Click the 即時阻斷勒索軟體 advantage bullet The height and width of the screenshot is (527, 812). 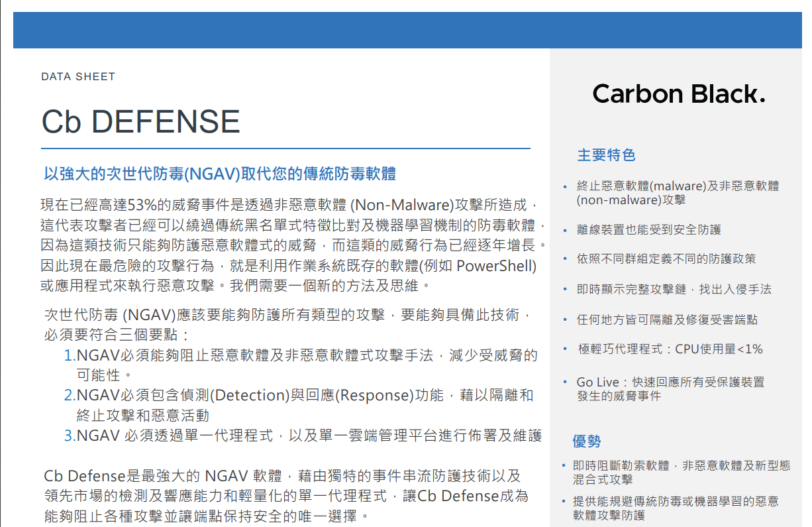coord(682,473)
